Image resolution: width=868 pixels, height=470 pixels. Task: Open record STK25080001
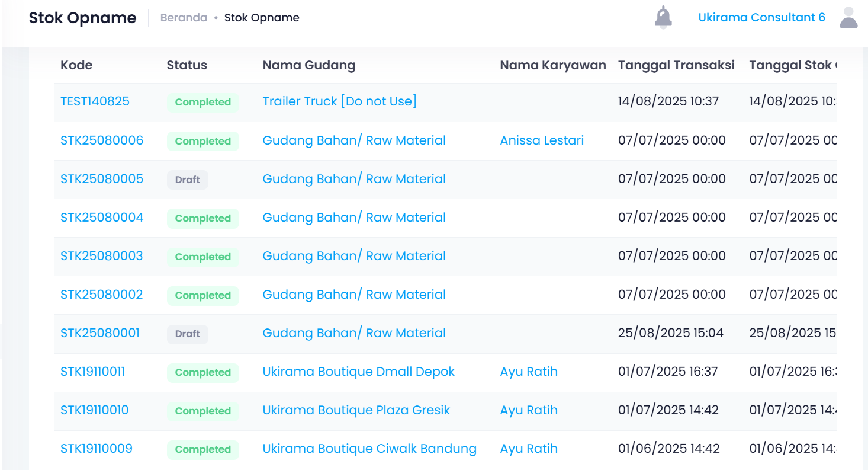click(x=100, y=332)
